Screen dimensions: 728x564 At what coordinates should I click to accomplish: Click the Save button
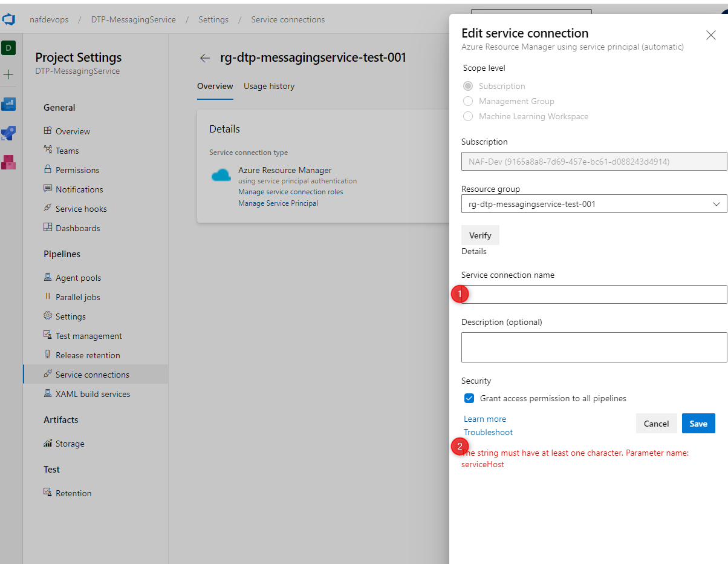(698, 424)
